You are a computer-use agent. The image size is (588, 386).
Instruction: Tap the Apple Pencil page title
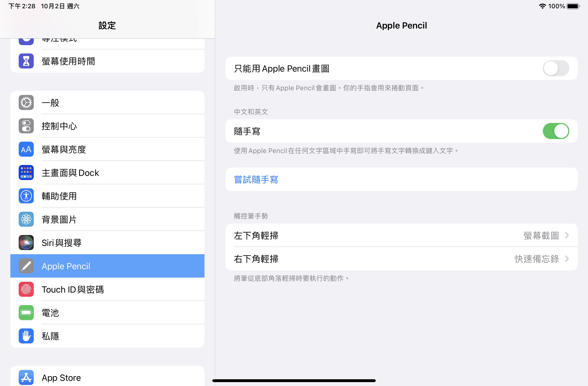coord(401,25)
